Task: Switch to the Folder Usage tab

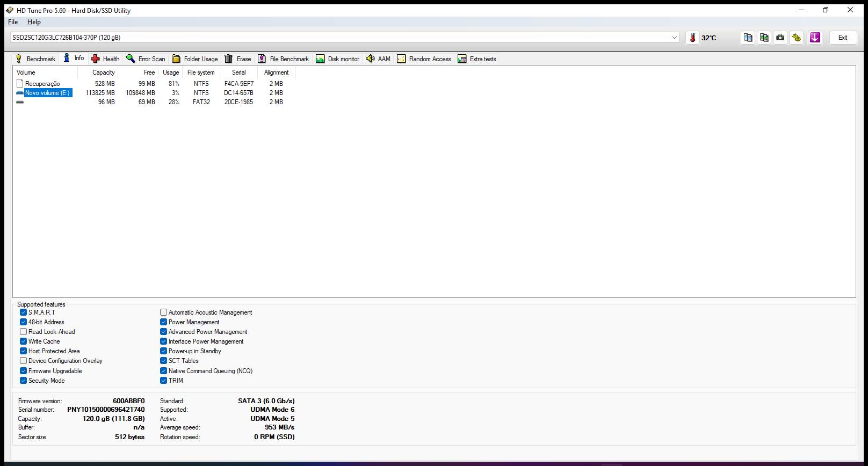Action: tap(195, 59)
